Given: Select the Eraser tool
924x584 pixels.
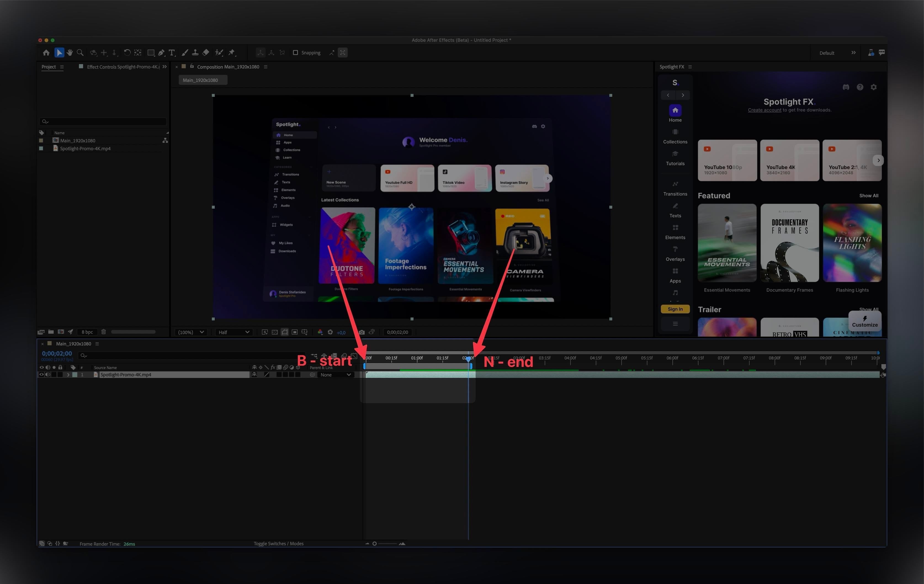Looking at the screenshot, I should click(206, 52).
